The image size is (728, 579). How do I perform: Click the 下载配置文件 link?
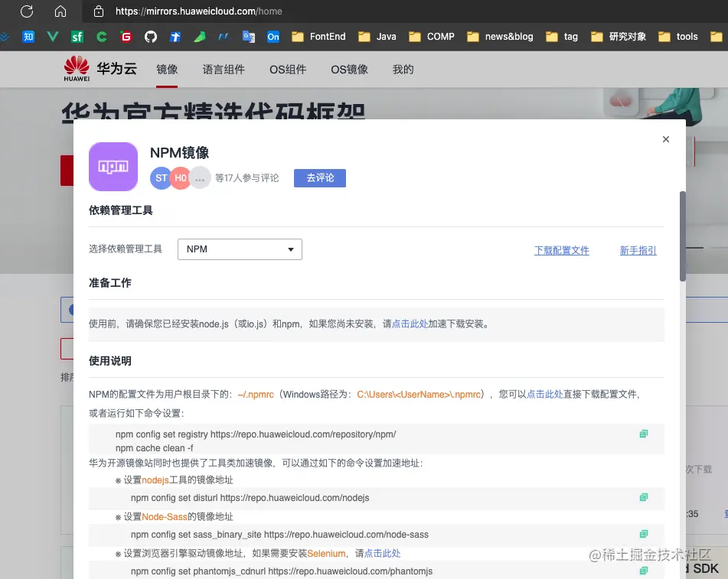(561, 250)
